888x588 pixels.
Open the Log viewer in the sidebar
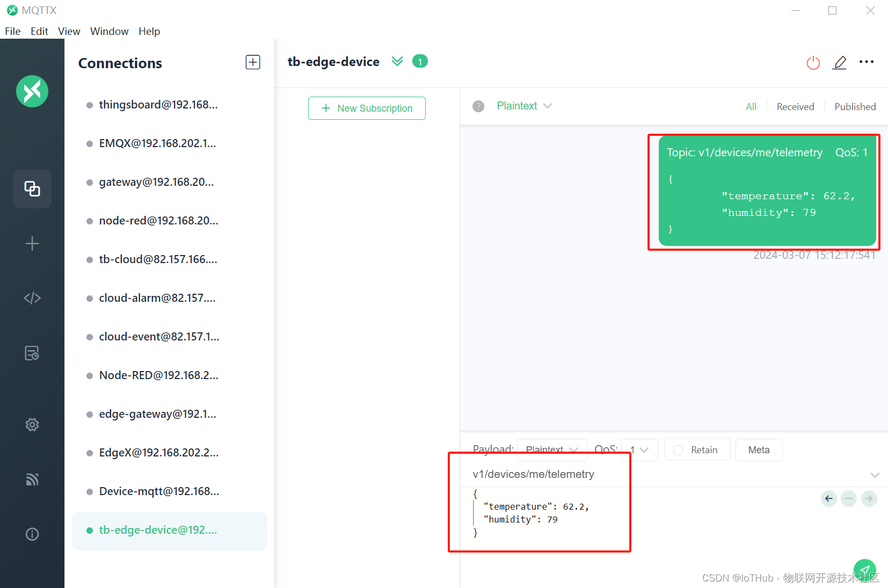pyautogui.click(x=32, y=353)
